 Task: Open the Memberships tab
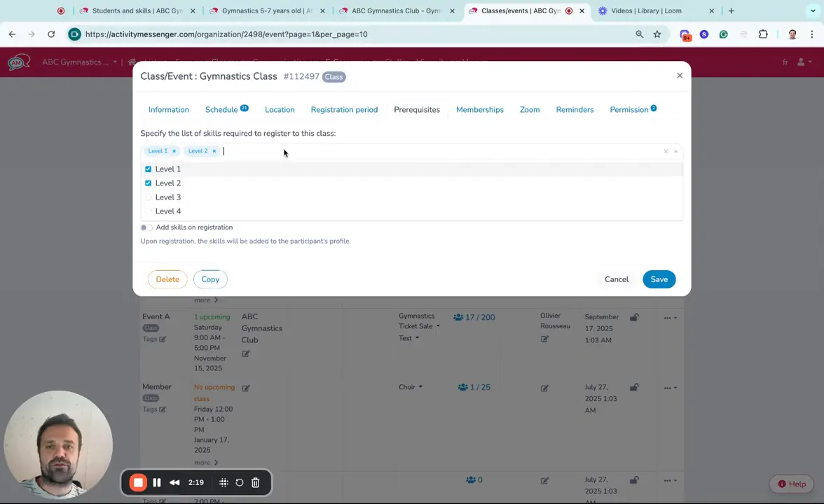pos(479,110)
